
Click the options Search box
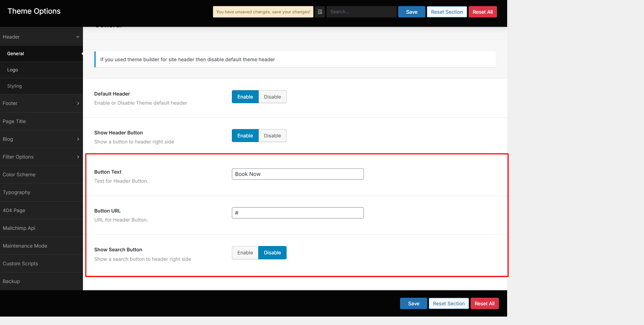(361, 12)
